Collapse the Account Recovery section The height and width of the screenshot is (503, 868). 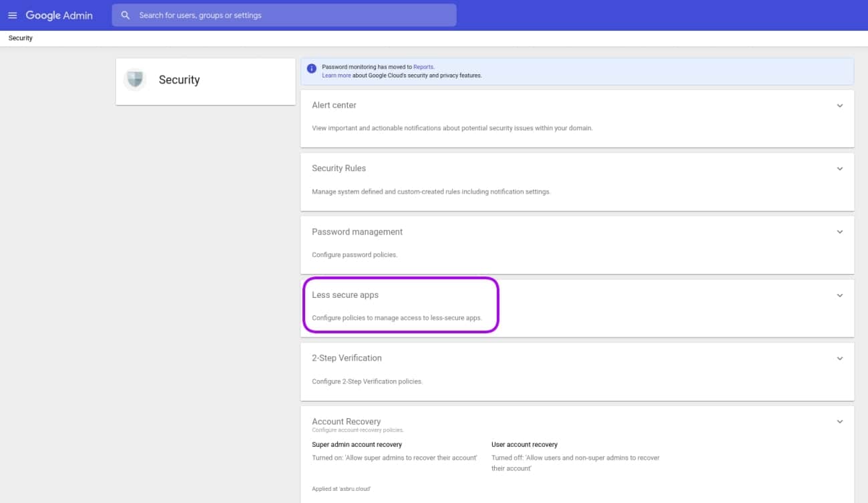(840, 422)
